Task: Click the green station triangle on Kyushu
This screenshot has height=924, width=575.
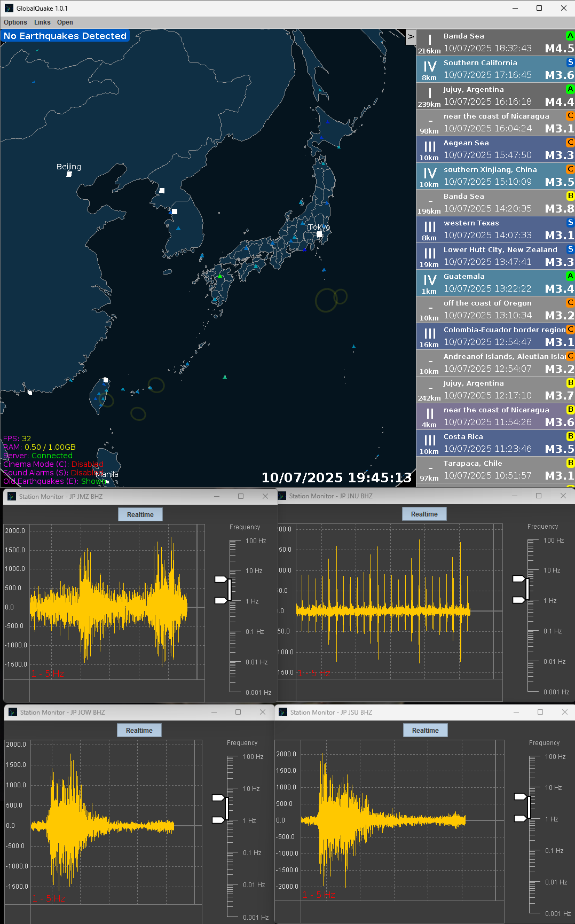Action: (x=219, y=276)
